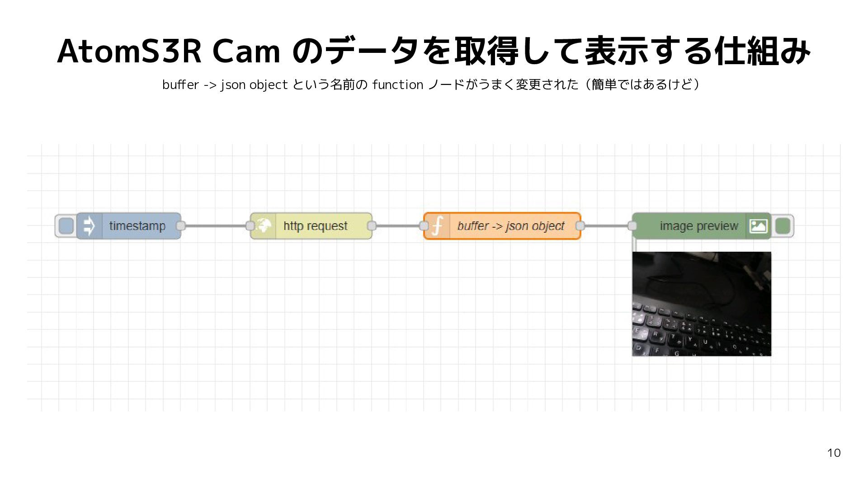The width and height of the screenshot is (868, 488).
Task: Click input port of buffer -> json object node
Action: click(424, 226)
